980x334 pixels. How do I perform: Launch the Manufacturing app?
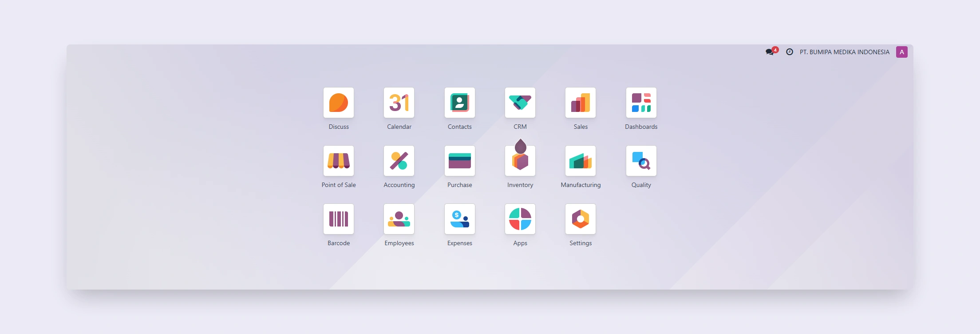point(581,161)
